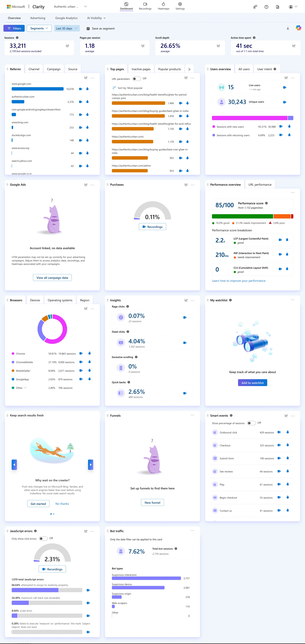Select the Advertising tab
This screenshot has width=305, height=644.
click(38, 18)
